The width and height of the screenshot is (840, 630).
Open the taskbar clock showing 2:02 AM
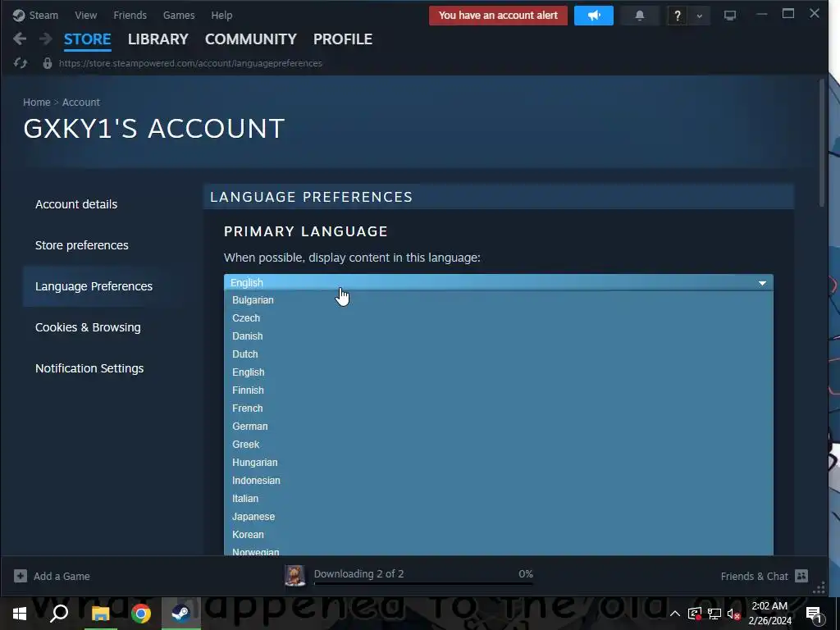point(769,614)
